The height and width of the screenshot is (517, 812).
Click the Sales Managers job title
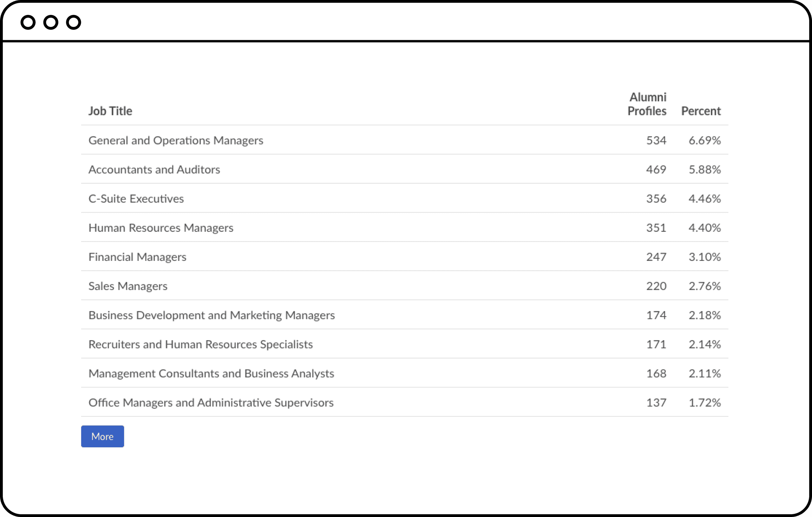tap(128, 286)
